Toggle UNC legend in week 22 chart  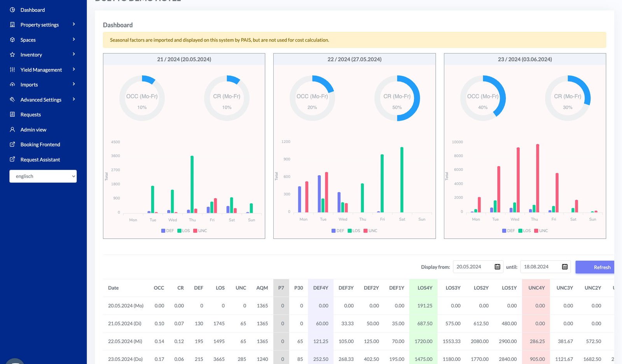point(370,231)
